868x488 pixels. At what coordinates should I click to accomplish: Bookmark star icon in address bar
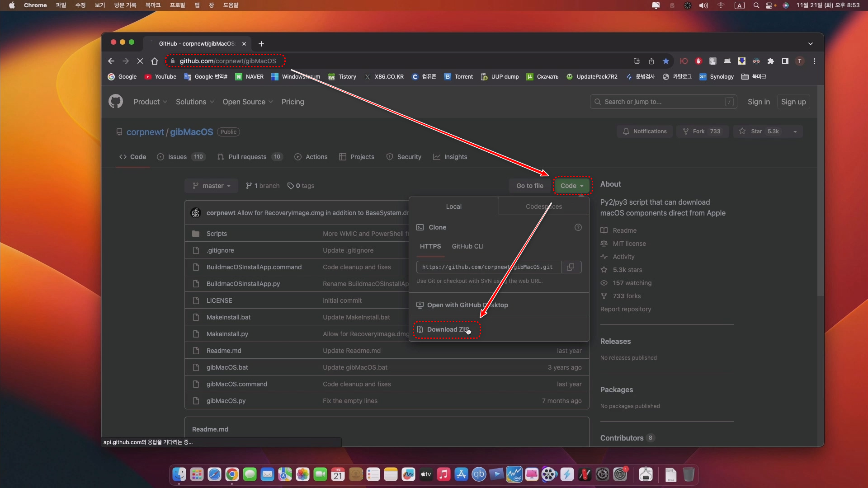(x=666, y=61)
